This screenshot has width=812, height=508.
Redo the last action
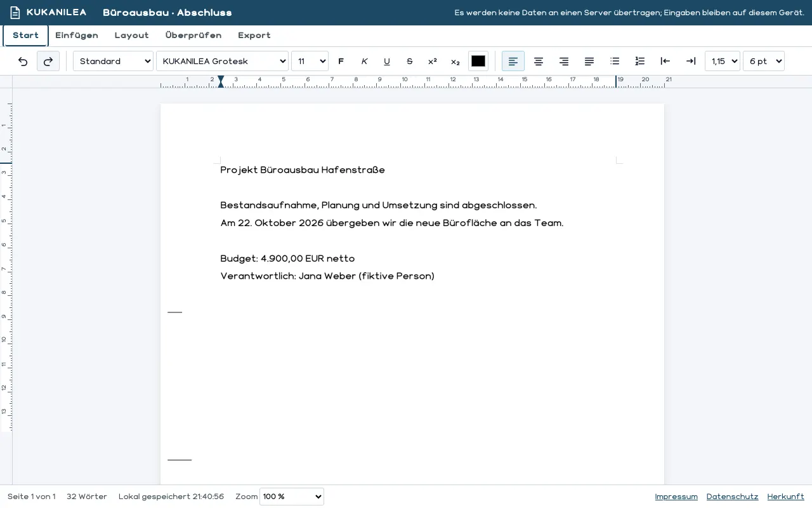[x=48, y=61]
